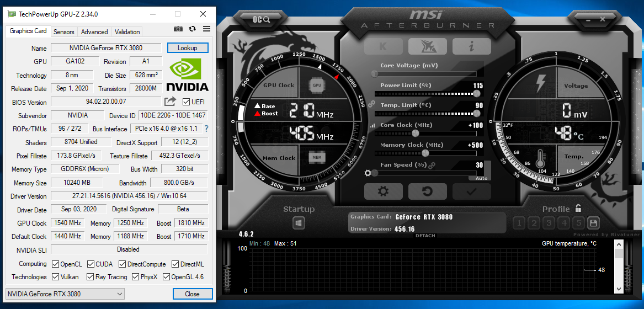Image resolution: width=644 pixels, height=309 pixels.
Task: Toggle the CUDA checkbox
Action: pos(91,264)
